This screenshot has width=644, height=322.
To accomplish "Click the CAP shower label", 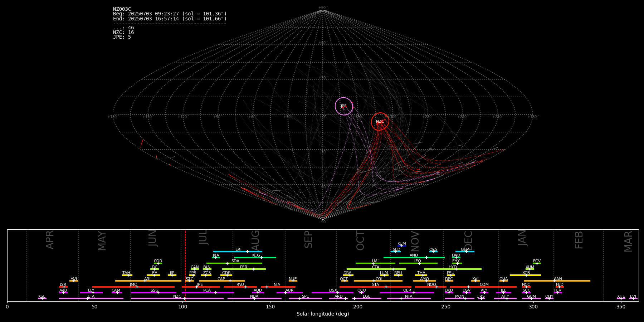I will (x=221, y=279).
